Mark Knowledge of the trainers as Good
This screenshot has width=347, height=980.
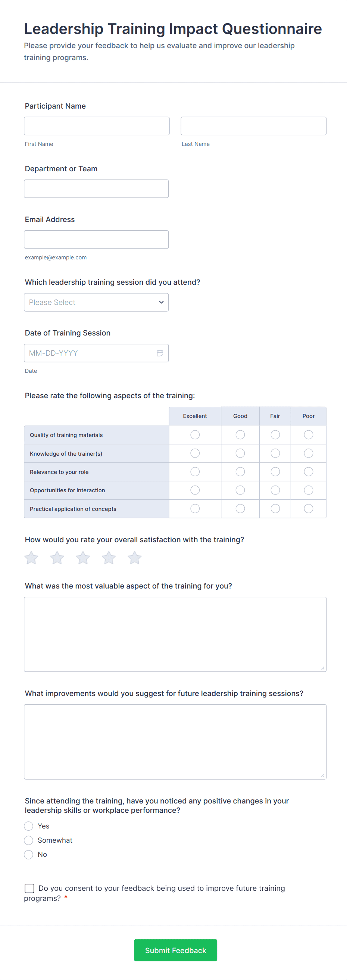(240, 453)
